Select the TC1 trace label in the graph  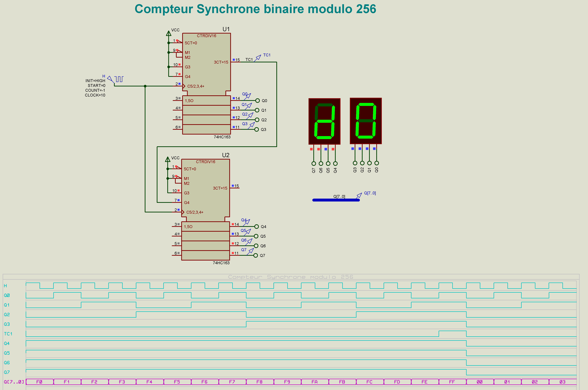[8, 334]
